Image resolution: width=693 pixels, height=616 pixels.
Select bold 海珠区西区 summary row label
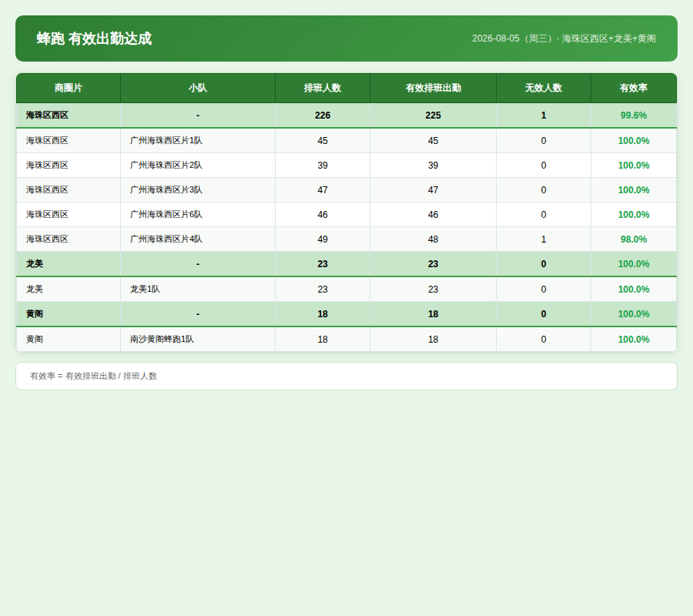click(x=47, y=115)
